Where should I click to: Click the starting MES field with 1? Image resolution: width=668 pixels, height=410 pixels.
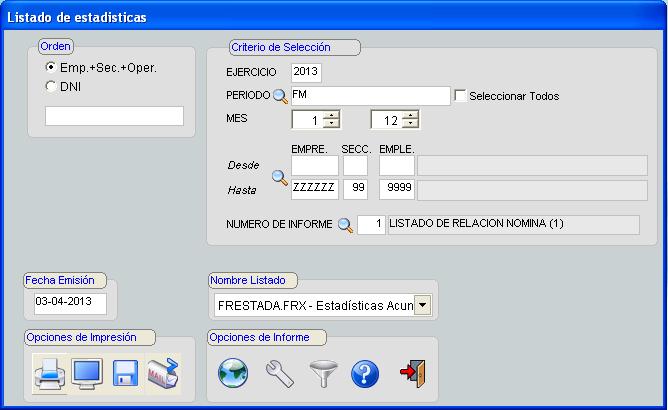tap(308, 120)
